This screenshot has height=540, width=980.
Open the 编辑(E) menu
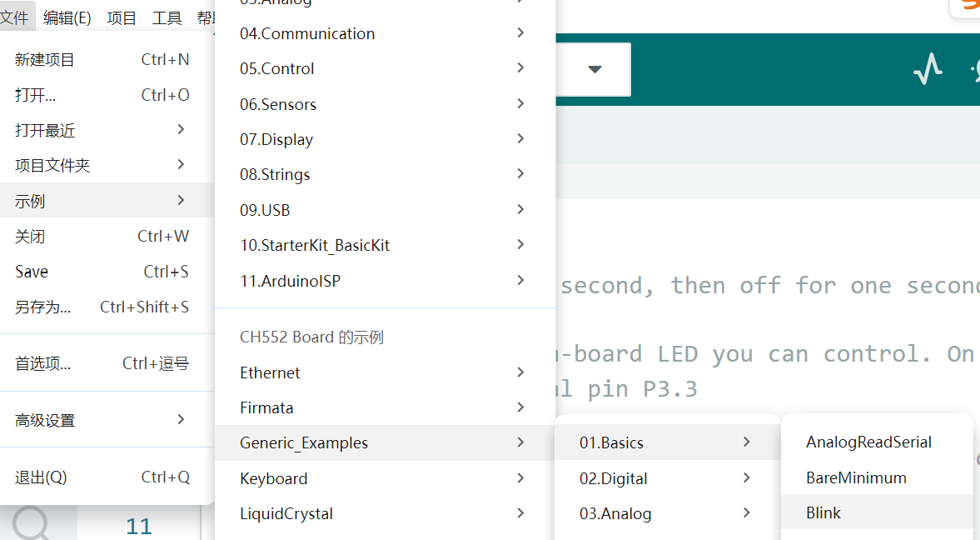point(67,17)
